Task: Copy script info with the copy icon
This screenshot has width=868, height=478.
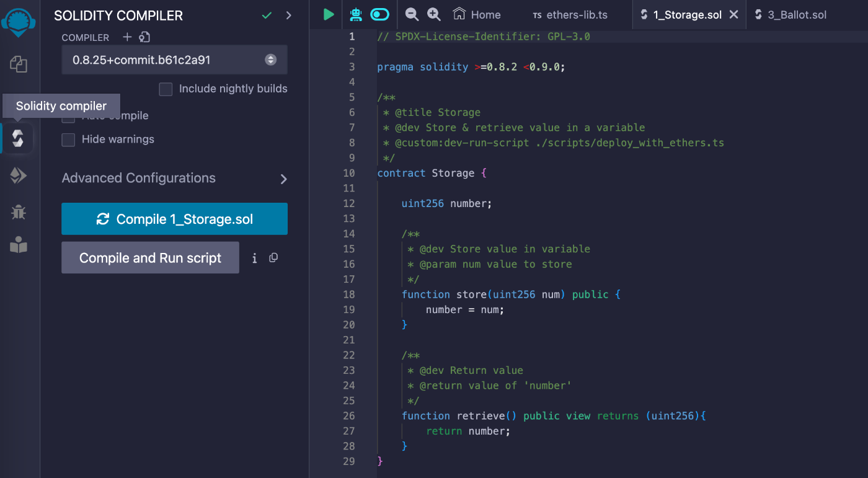Action: [273, 258]
